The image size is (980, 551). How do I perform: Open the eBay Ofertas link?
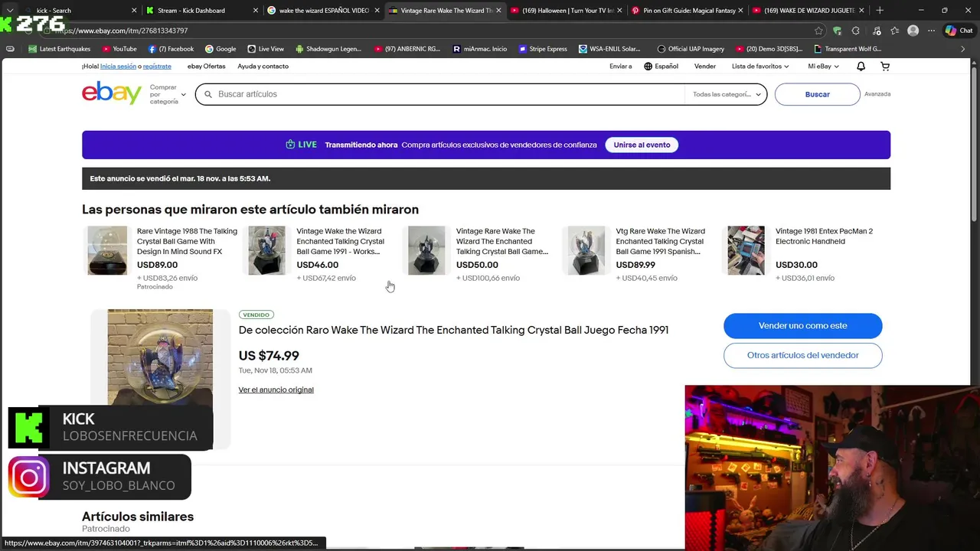click(207, 67)
